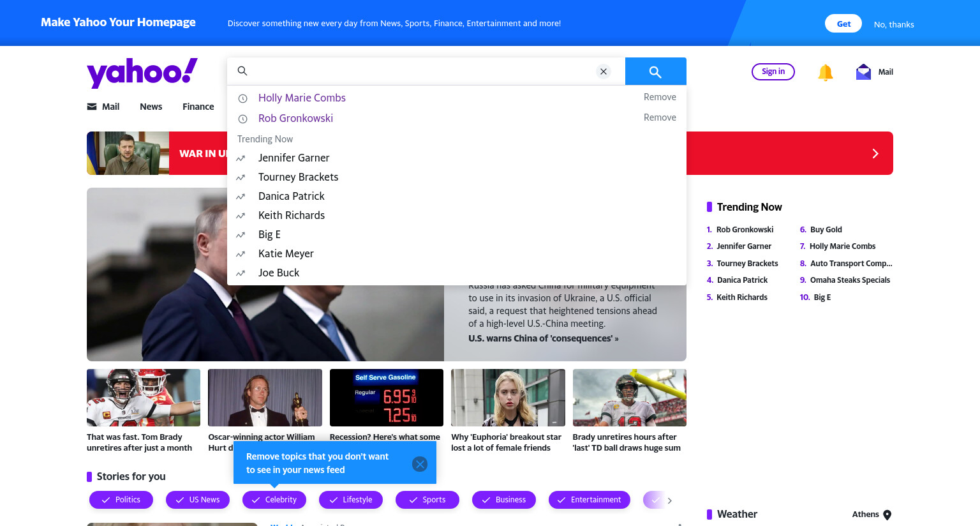The image size is (980, 526).
Task: Toggle the Business topic chip
Action: click(x=504, y=500)
